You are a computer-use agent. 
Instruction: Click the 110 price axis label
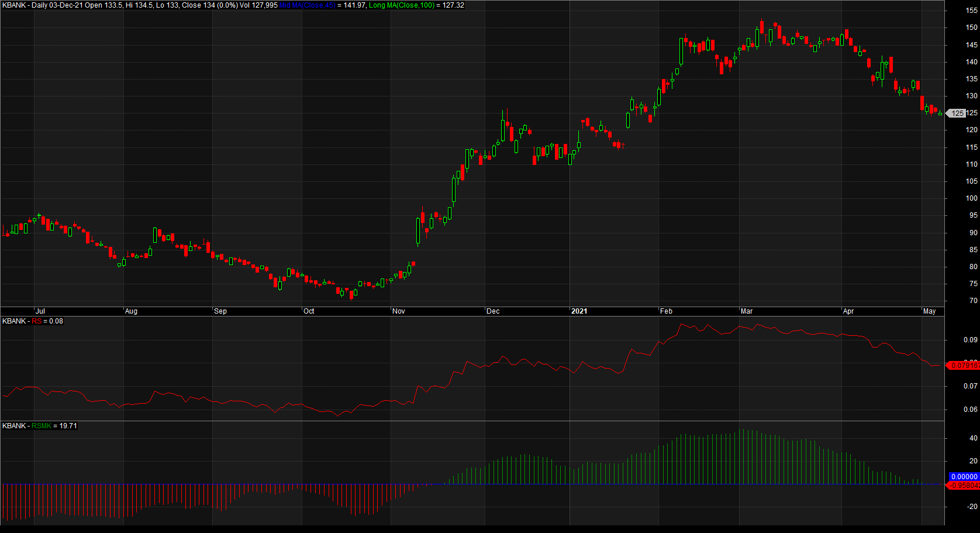click(971, 164)
